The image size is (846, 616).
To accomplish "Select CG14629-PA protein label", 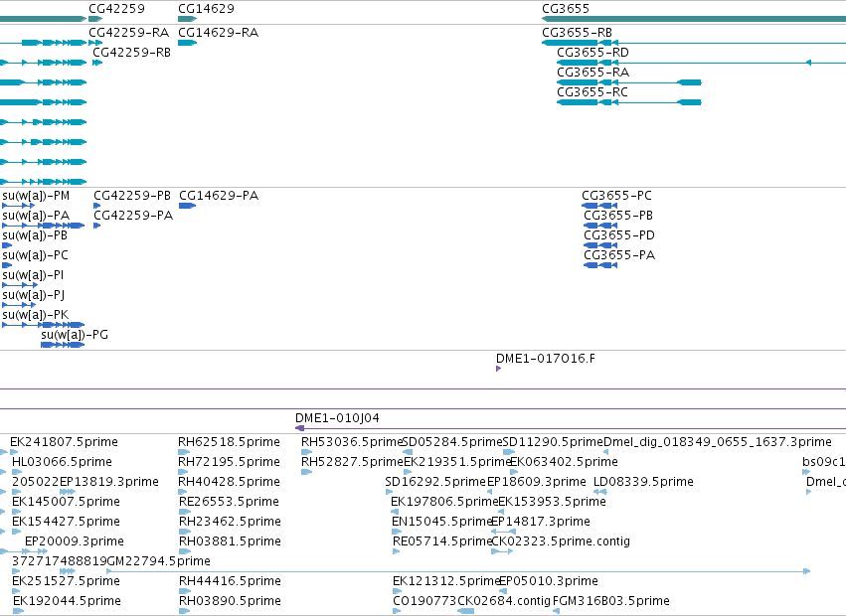I will point(219,196).
